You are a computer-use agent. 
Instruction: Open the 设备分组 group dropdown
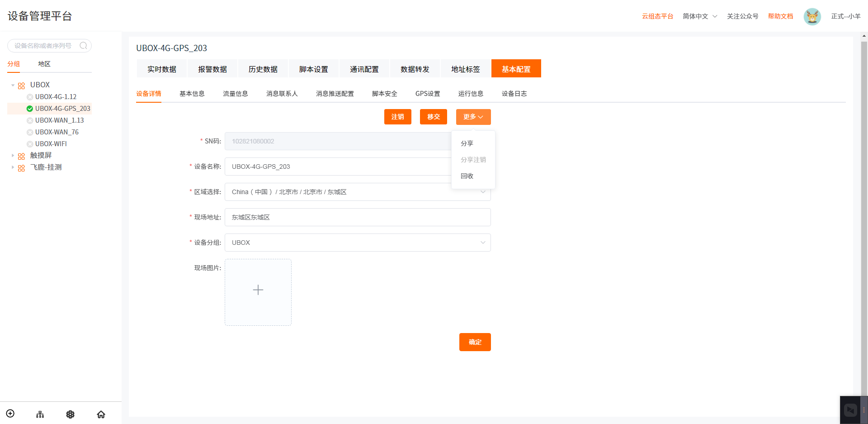pos(358,243)
